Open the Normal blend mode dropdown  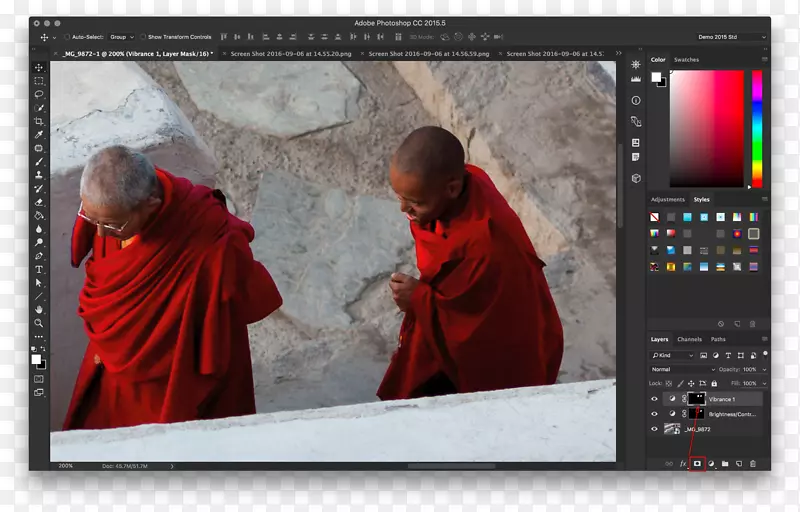click(683, 369)
